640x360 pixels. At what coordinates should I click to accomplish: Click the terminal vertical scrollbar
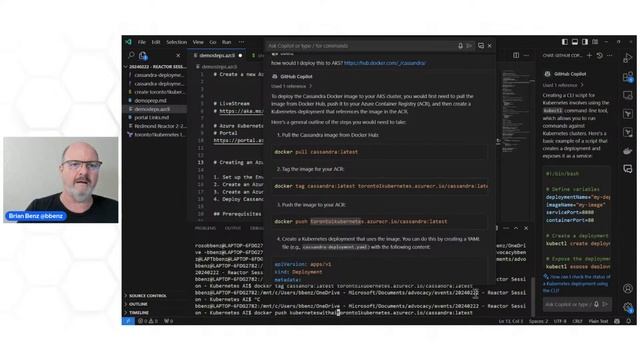(x=533, y=296)
